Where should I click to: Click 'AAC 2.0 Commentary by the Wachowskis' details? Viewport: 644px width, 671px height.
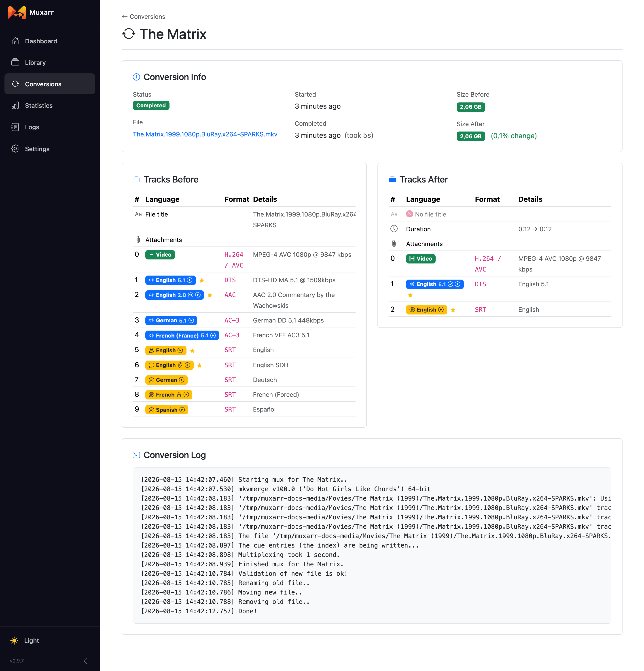pyautogui.click(x=294, y=300)
